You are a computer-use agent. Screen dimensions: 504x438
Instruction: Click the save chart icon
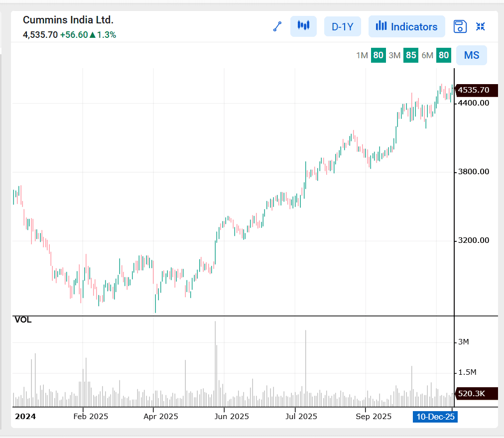(460, 26)
